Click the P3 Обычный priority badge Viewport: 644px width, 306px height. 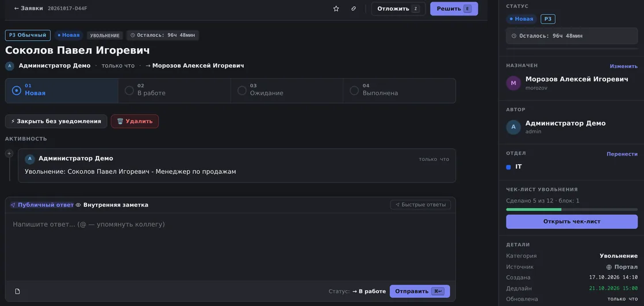coord(28,35)
